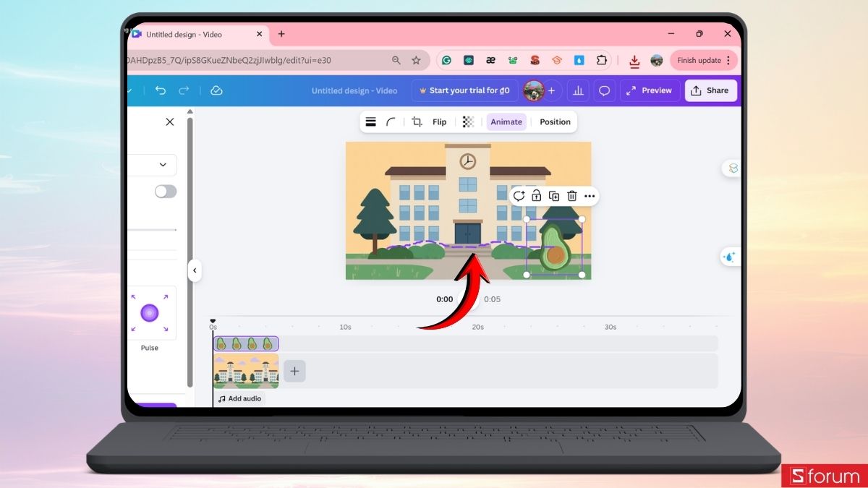
Task: Add a new page with the plus button
Action: coord(294,372)
